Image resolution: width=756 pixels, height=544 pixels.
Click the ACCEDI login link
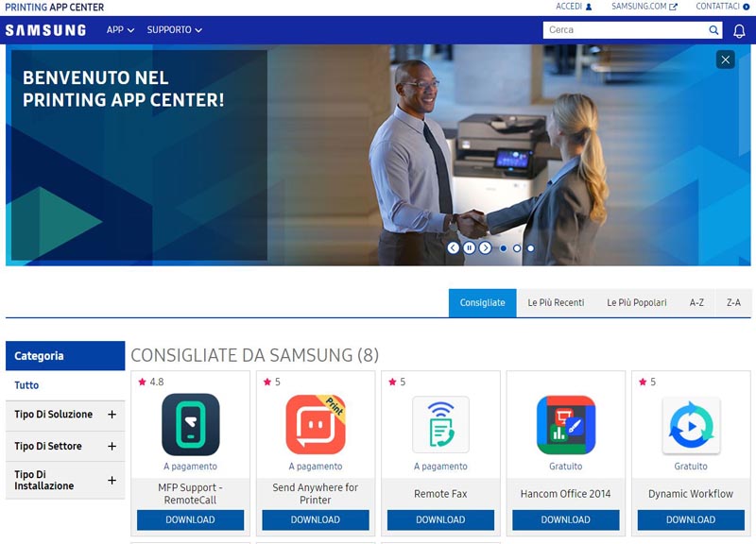point(574,7)
